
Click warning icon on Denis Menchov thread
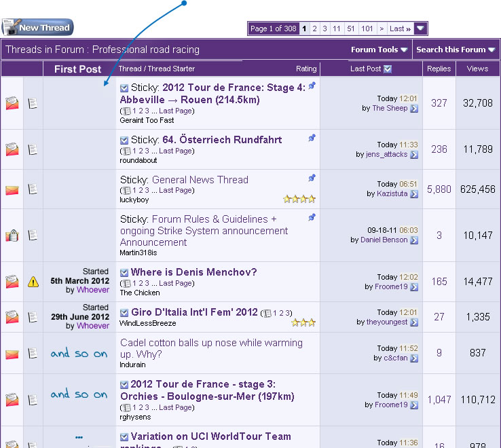tap(33, 282)
